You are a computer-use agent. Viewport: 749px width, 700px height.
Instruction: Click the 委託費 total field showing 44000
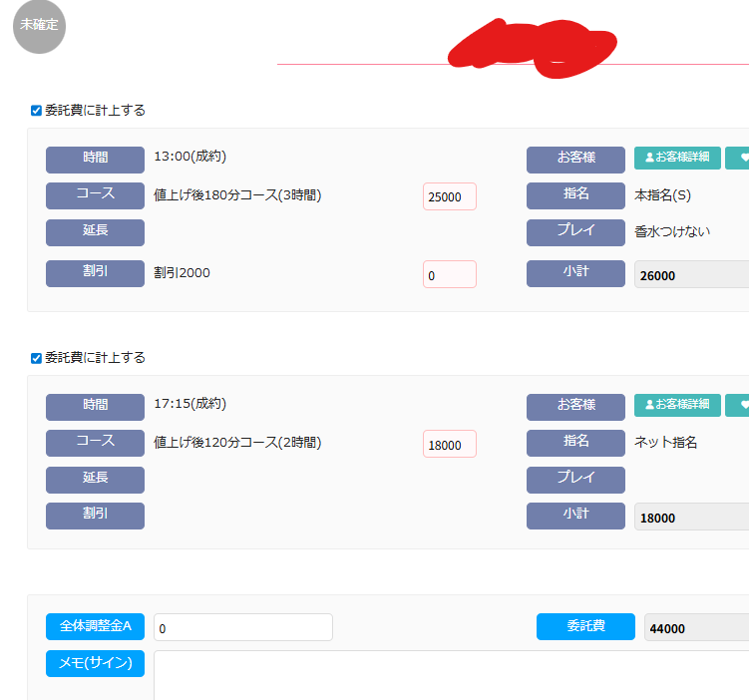pos(695,628)
